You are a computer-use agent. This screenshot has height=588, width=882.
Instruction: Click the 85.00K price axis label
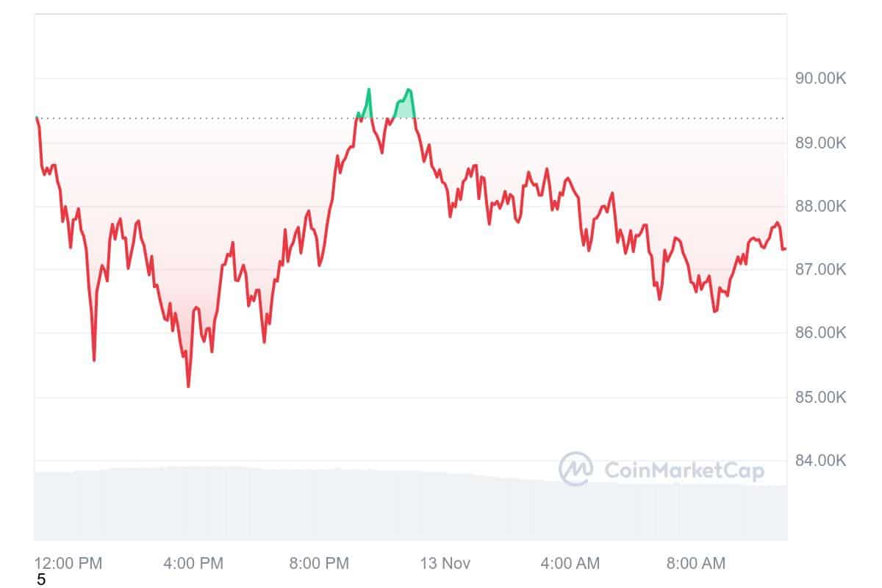point(821,398)
